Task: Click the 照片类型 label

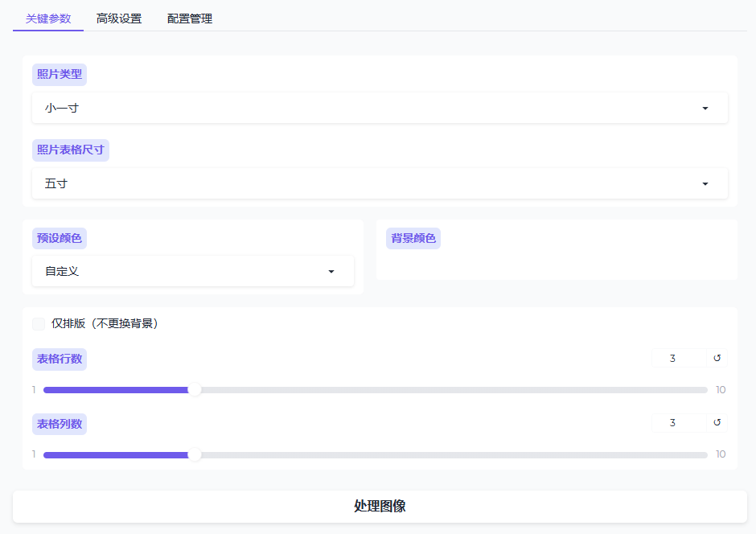Action: [x=60, y=75]
